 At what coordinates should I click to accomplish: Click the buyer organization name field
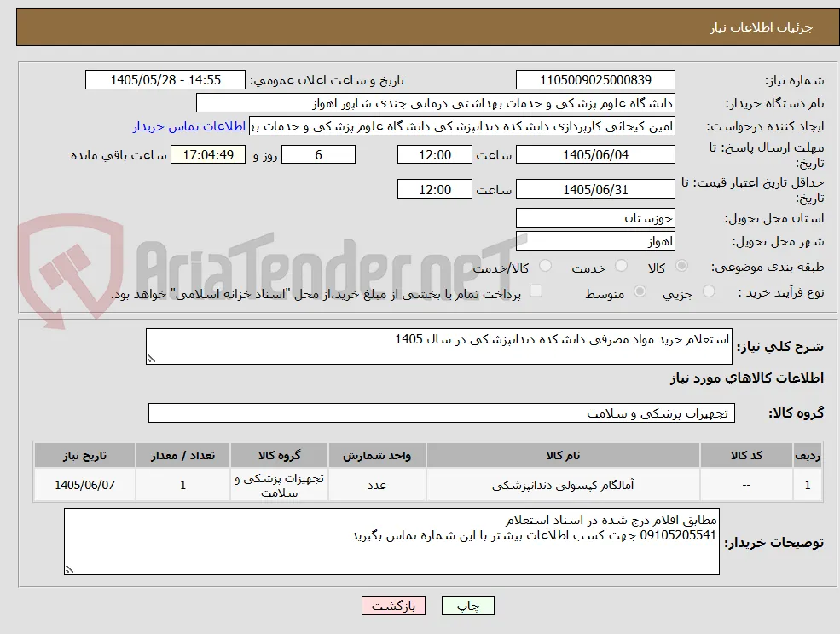(436, 103)
